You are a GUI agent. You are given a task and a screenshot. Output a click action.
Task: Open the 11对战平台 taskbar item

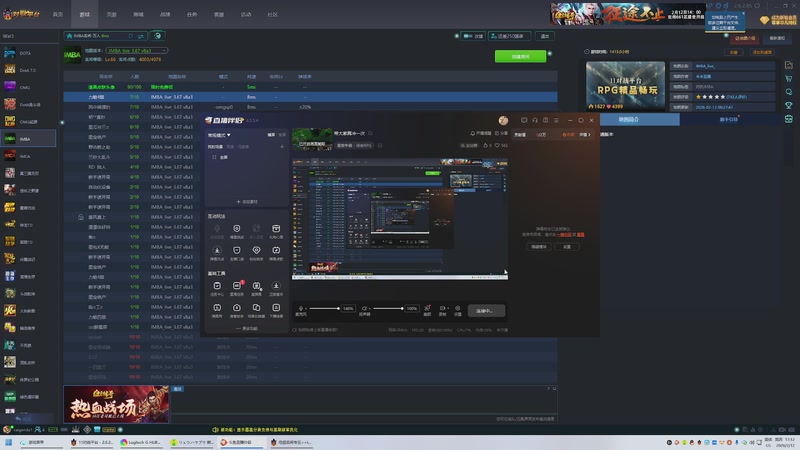coord(92,442)
